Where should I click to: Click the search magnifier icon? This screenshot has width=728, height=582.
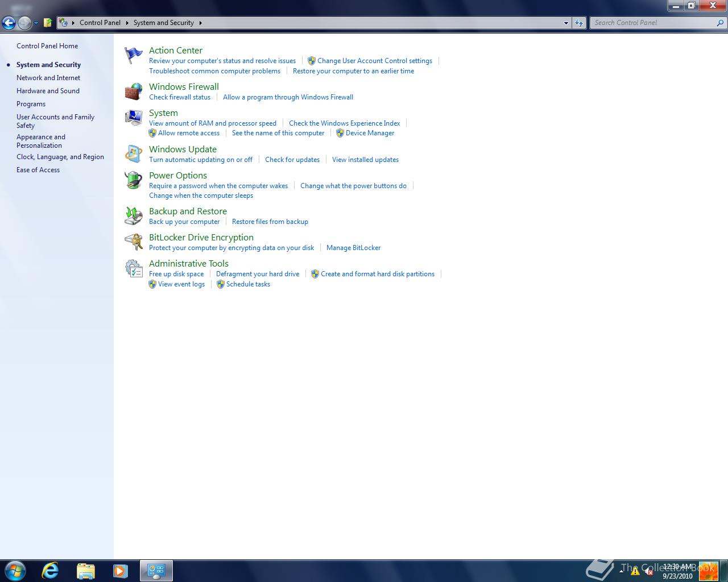tap(721, 23)
